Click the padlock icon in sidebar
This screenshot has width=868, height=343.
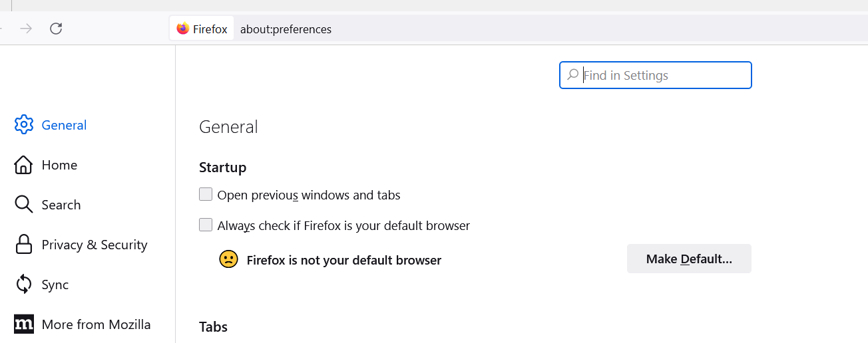pos(24,245)
